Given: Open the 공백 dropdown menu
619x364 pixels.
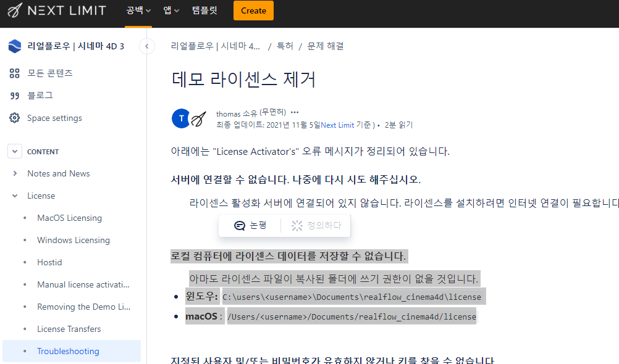Looking at the screenshot, I should (138, 10).
